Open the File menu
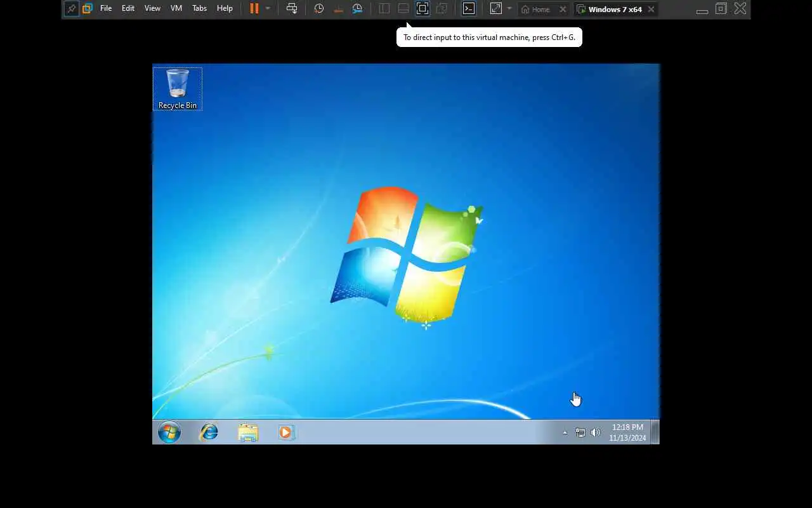This screenshot has width=812, height=508. click(106, 9)
